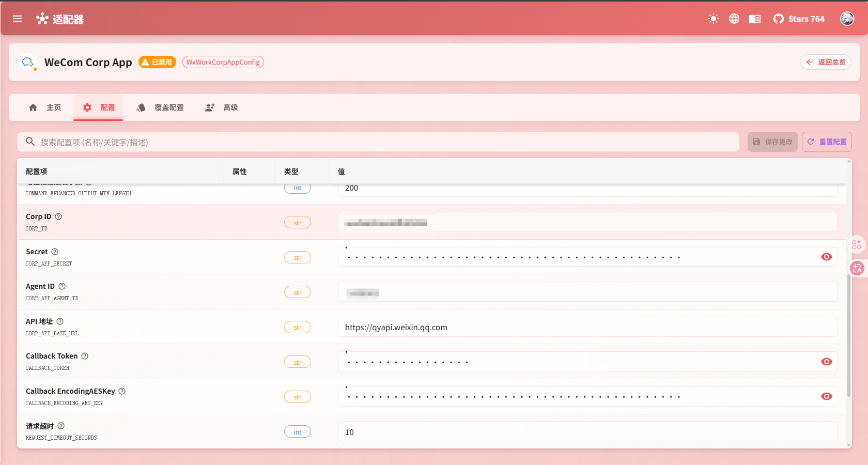Reveal the Callback EncodingAESKey value
The width and height of the screenshot is (868, 465).
click(x=827, y=396)
